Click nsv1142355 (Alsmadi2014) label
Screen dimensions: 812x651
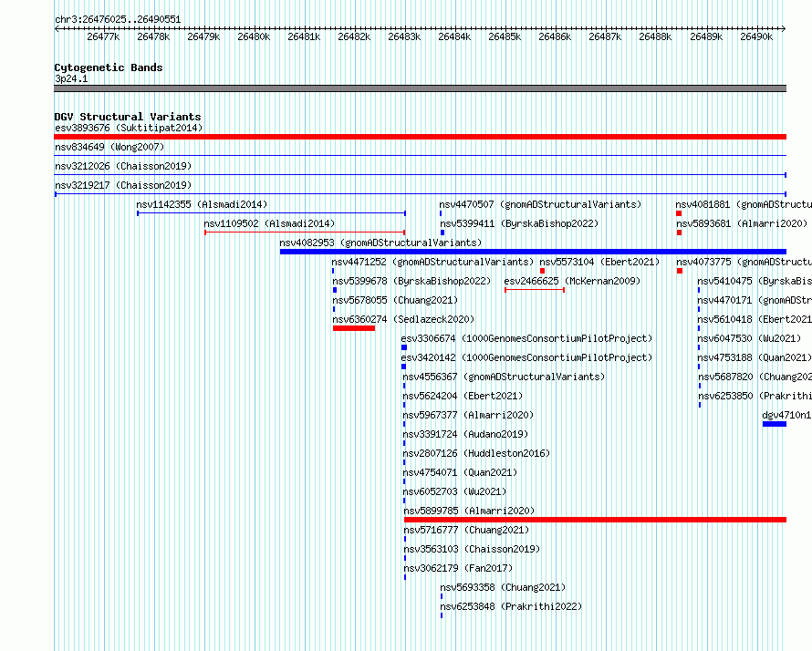point(202,204)
